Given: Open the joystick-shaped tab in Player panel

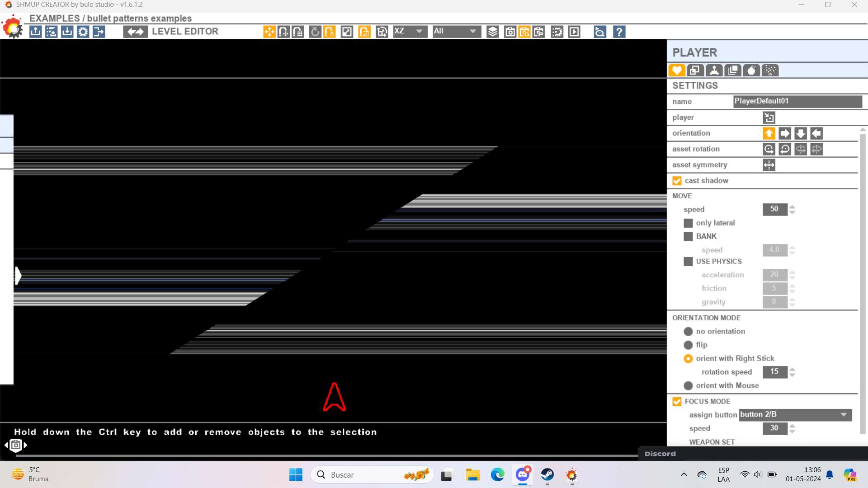Looking at the screenshot, I should (714, 70).
